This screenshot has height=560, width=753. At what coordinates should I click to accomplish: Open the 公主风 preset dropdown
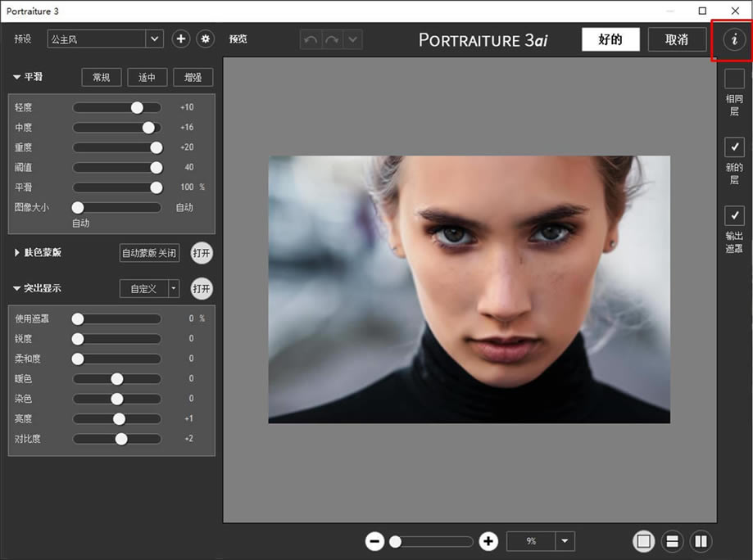click(154, 38)
